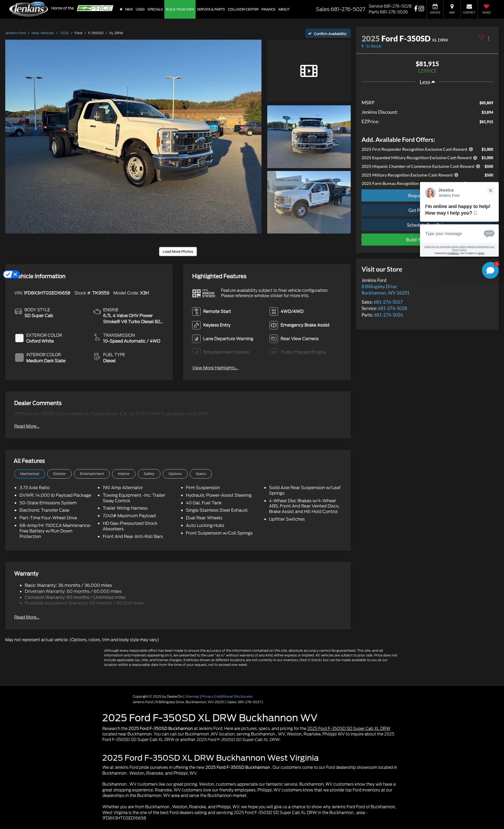Viewport: 504px width, 829px height.
Task: Accept with the blue checkmark toggle
Action: (8, 274)
